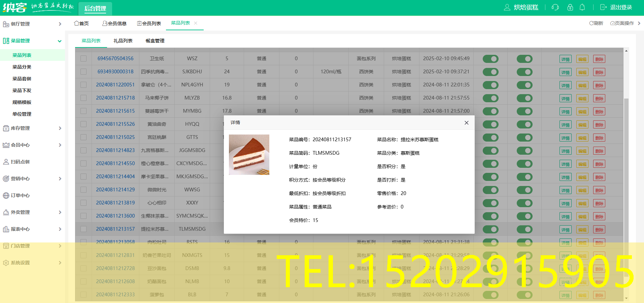Click the 刷新 refresh control
Viewport: 644px width, 303px height.
coord(596,23)
